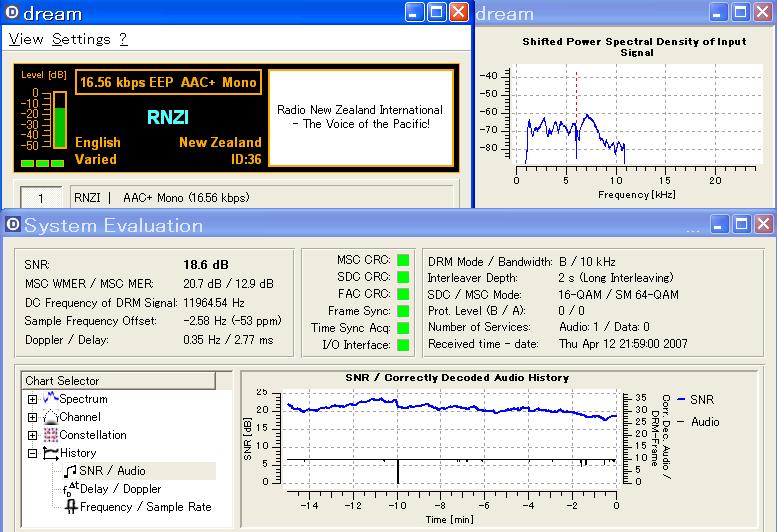Image resolution: width=778 pixels, height=532 pixels.
Task: Collapse the History tree node
Action: 32,453
